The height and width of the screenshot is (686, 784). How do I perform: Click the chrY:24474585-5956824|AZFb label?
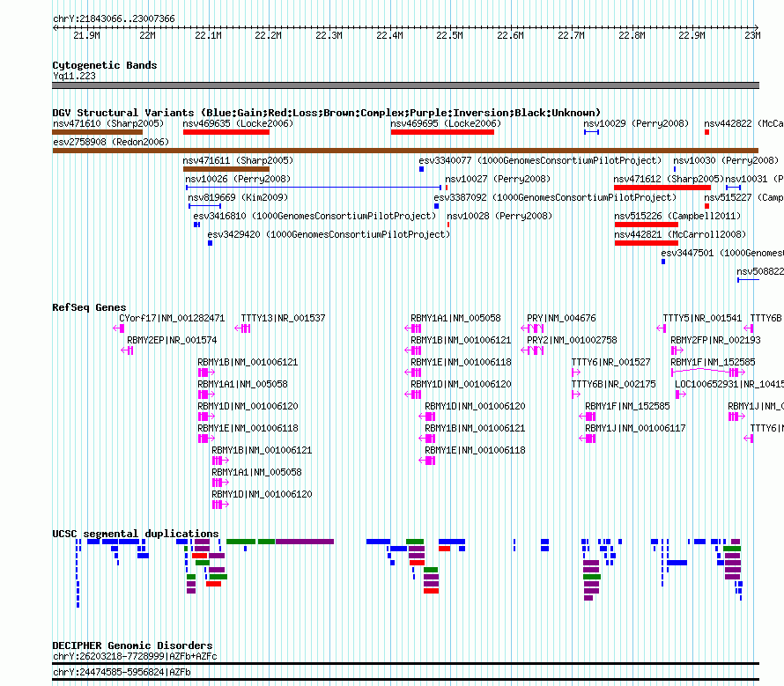tap(122, 672)
